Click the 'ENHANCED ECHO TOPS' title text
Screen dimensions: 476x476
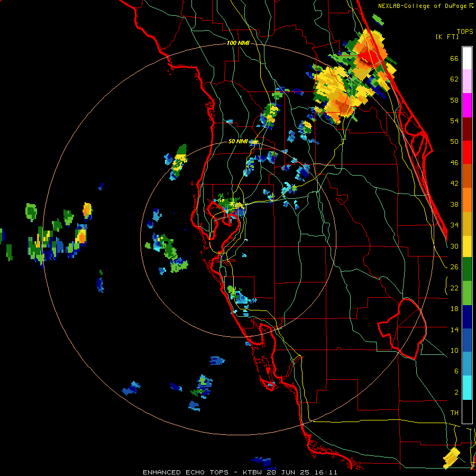[186, 472]
